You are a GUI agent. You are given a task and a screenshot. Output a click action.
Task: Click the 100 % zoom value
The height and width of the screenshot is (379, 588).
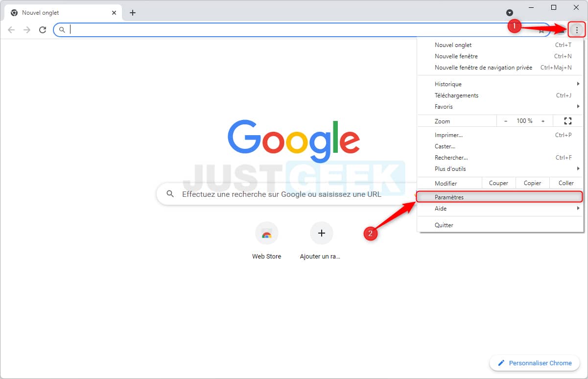[x=524, y=121]
